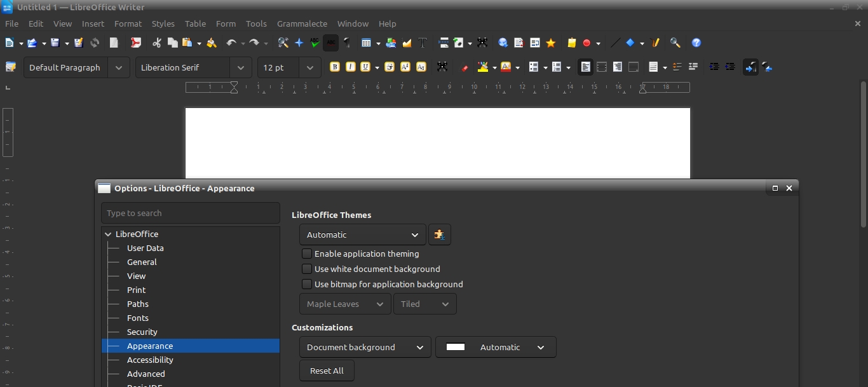Open the Format menu
Viewport: 868px width, 387px height.
(x=128, y=24)
